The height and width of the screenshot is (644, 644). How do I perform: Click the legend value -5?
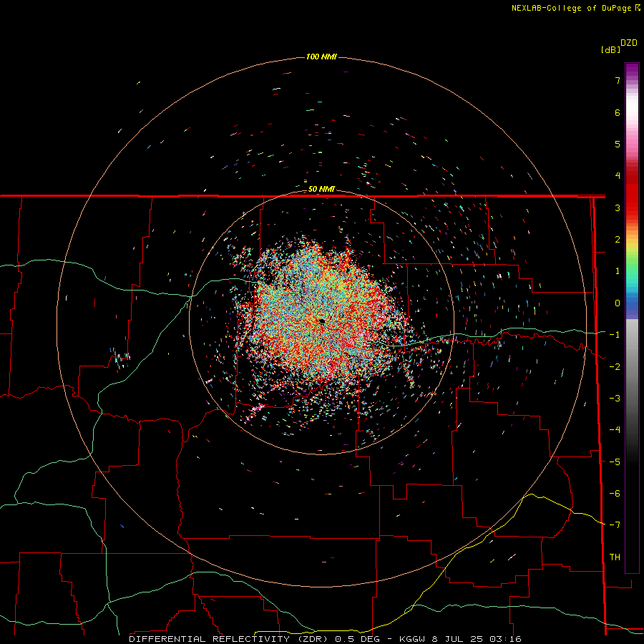(615, 462)
